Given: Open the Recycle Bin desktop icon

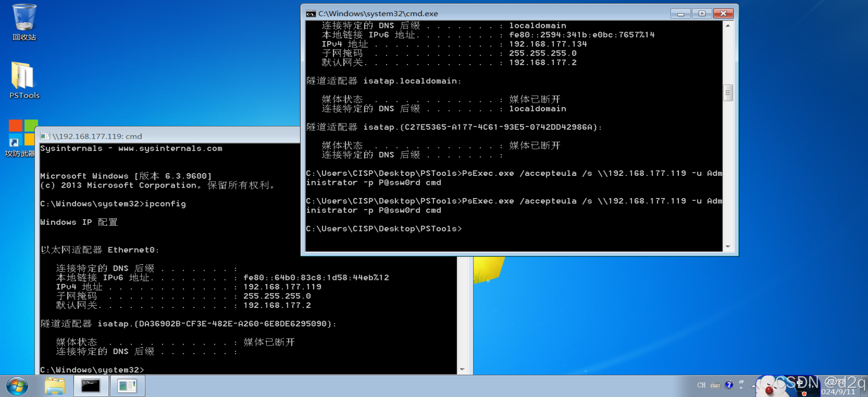Looking at the screenshot, I should click(24, 22).
